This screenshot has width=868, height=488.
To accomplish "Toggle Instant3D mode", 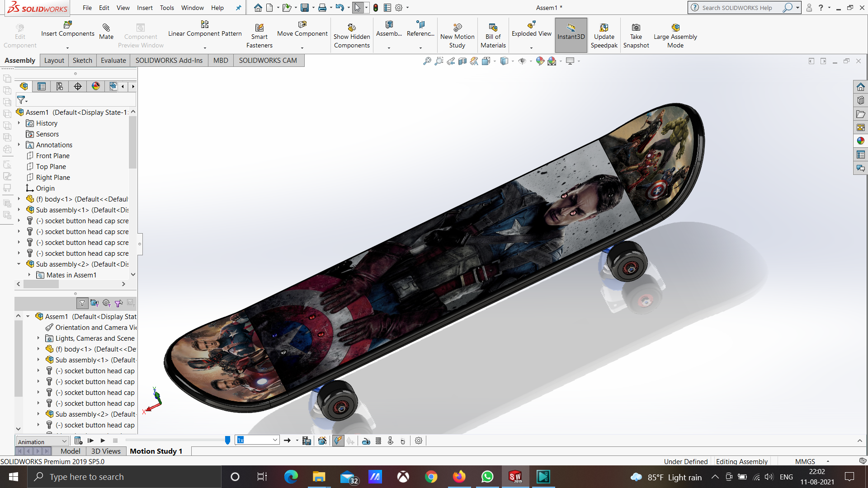I will pos(571,35).
